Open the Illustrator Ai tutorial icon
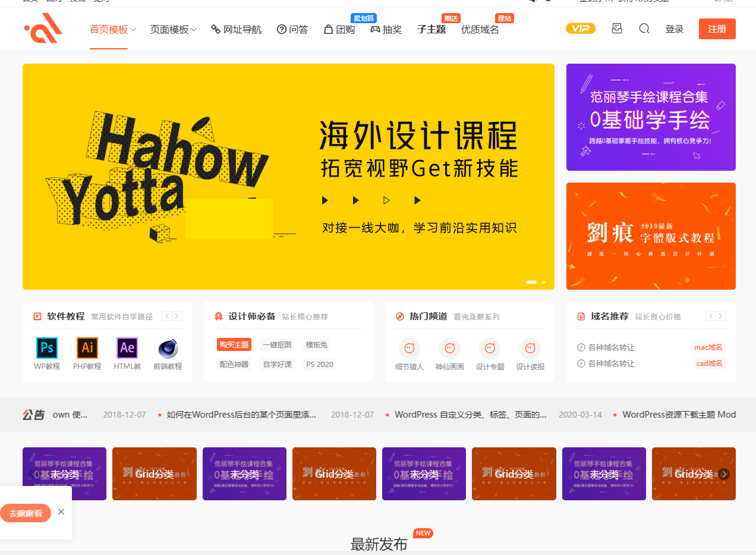 tap(87, 347)
